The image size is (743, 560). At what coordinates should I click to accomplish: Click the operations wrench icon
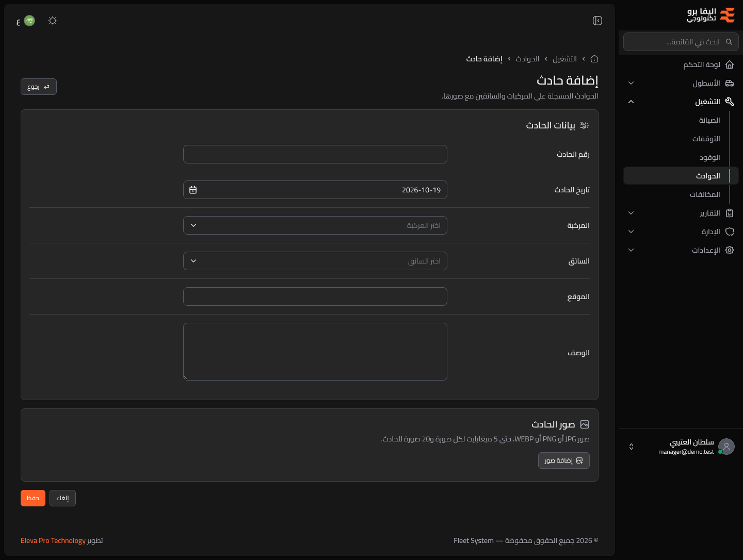click(730, 102)
